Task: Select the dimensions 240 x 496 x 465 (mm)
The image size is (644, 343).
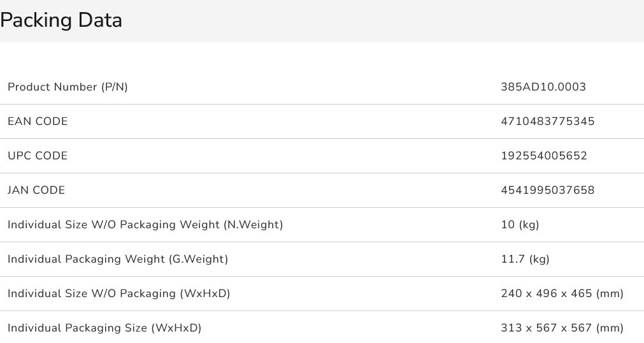Action: (562, 293)
